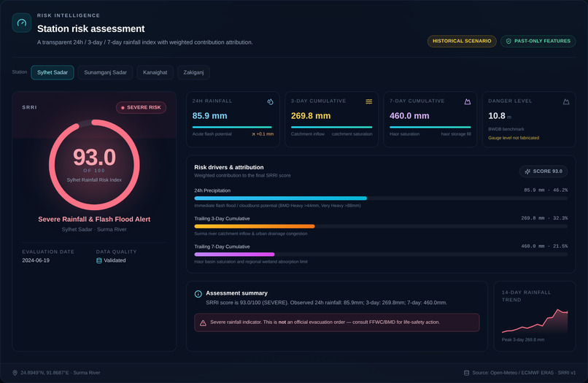Click the shield icon in Past-Only Features badge
The width and height of the screenshot is (588, 383).
pyautogui.click(x=508, y=42)
